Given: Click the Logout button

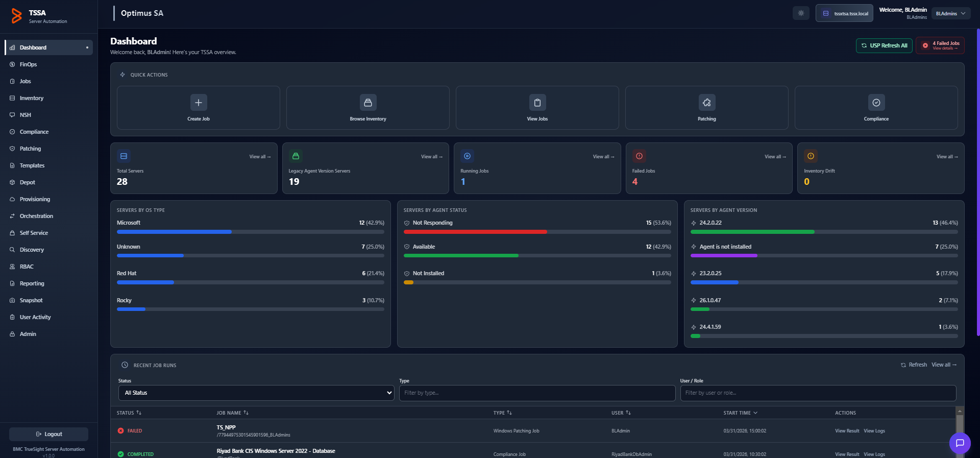Looking at the screenshot, I should pos(49,434).
